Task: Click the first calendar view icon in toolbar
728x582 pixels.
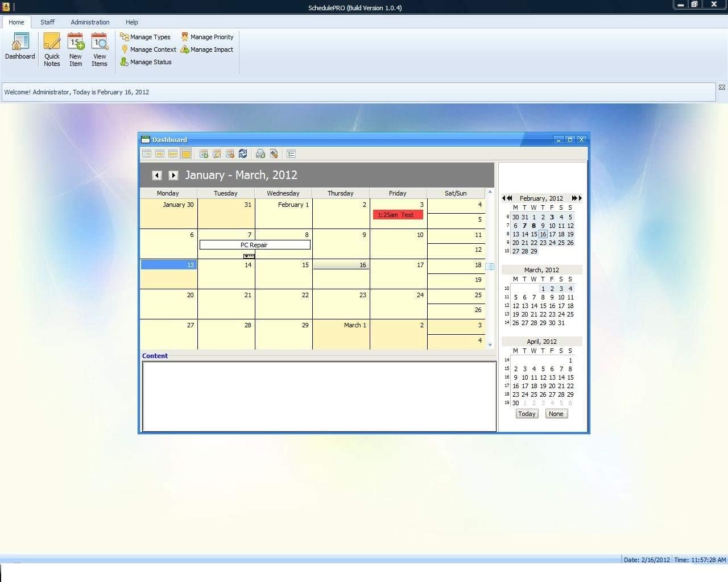Action: 147,153
